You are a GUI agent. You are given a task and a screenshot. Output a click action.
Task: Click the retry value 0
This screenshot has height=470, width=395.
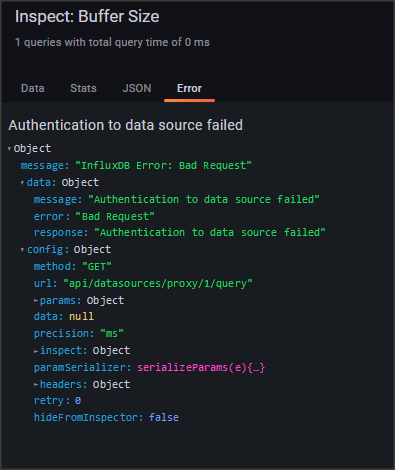[x=78, y=401]
